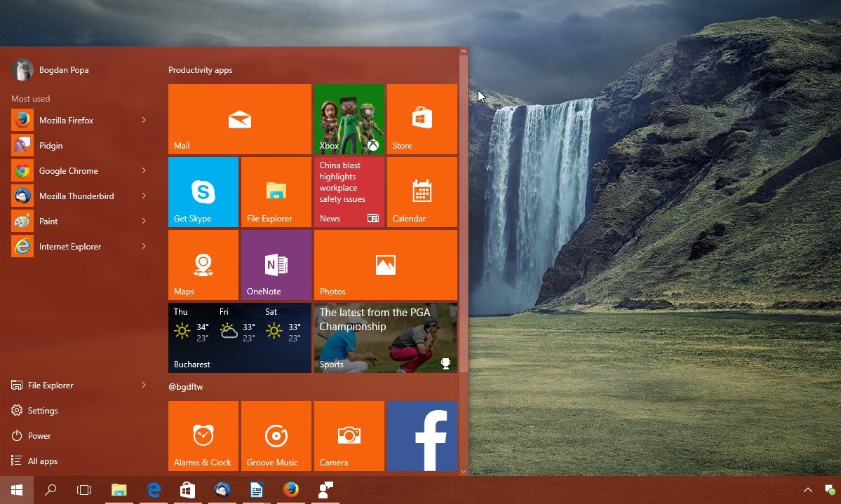This screenshot has height=504, width=841.
Task: Open the Facebook tile
Action: [x=422, y=436]
